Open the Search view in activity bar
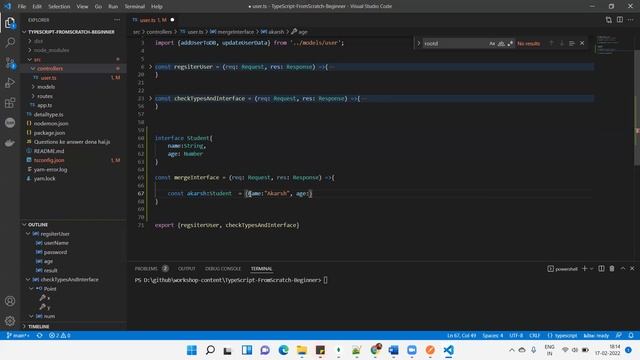Viewport: 640px width, 360px height. [10, 42]
